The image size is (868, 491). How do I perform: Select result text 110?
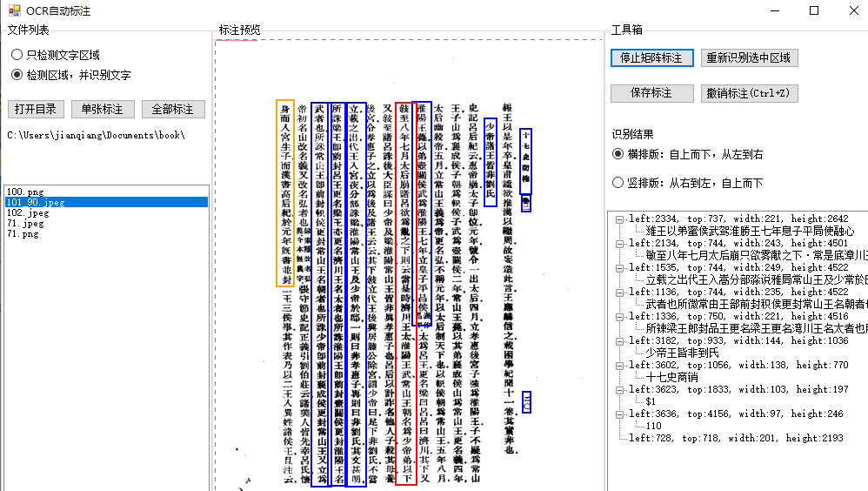[654, 427]
